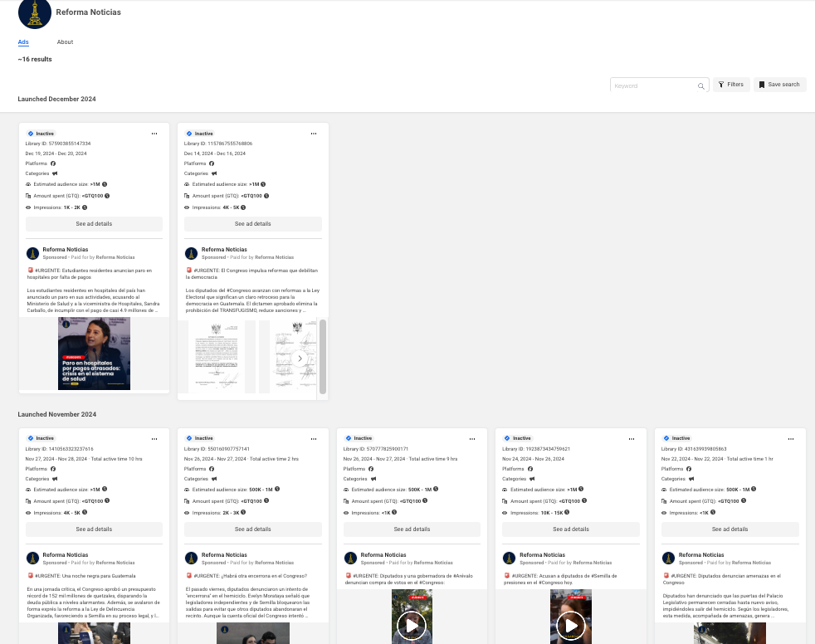Viewport: 815px width, 644px height.
Task: Open the 'Paro en hospitales' ad image
Action: click(x=94, y=354)
